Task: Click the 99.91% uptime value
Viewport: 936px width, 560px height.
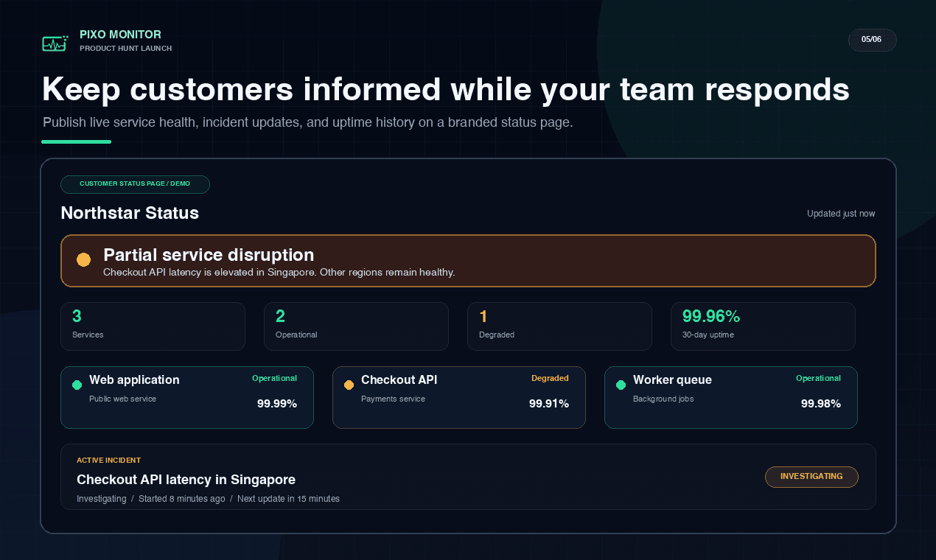Action: (549, 404)
